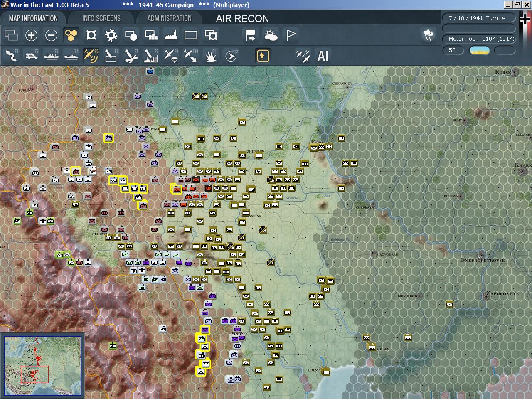The image size is (532, 399).
Task: Click the value 53 indicator
Action: point(452,50)
